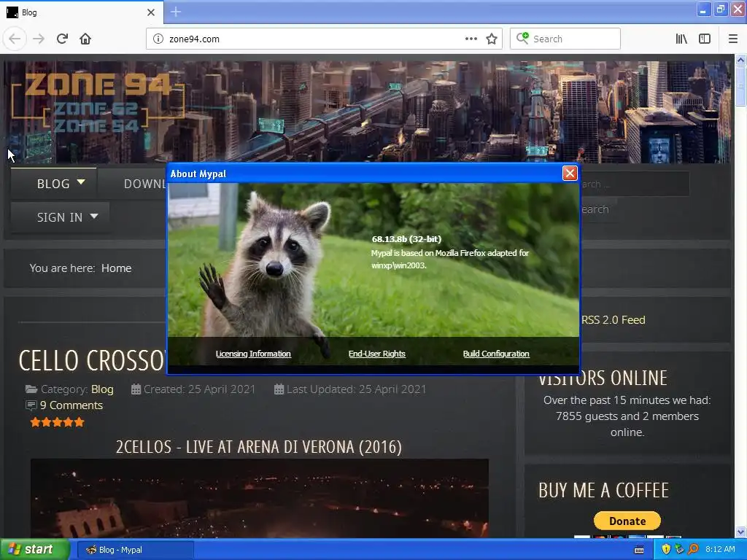
Task: Open the page actions three-dot menu
Action: click(x=471, y=39)
